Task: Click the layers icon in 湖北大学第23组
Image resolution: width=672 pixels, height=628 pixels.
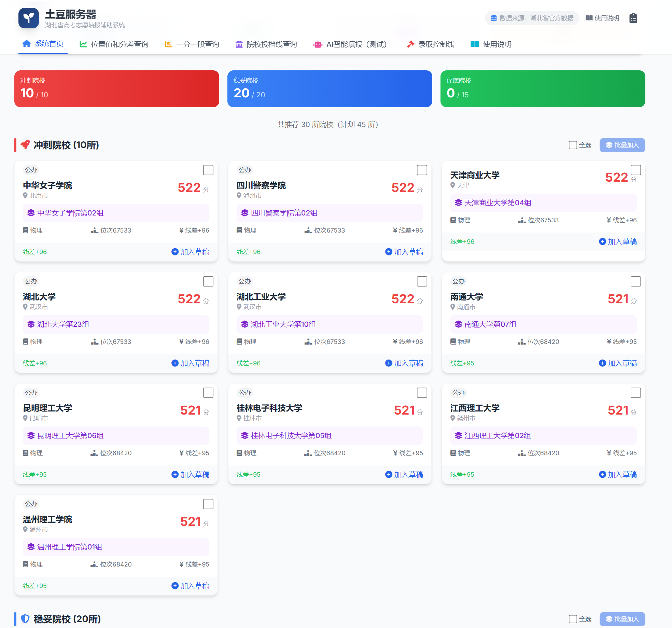Action: pos(31,324)
